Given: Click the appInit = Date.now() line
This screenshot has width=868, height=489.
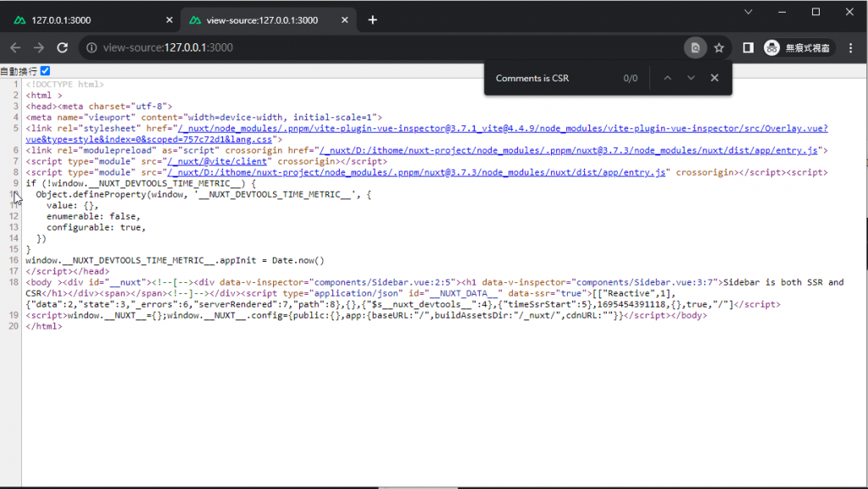Looking at the screenshot, I should pos(175,260).
